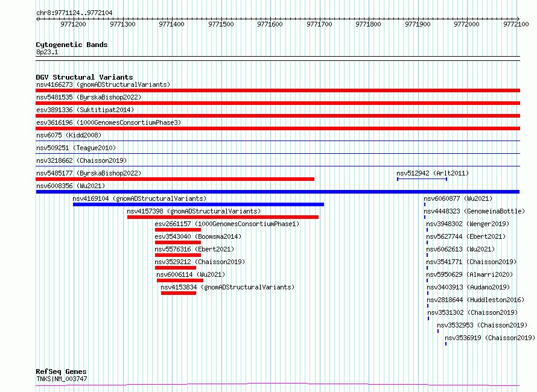
Task: Select the nsv2818644 Huddleston2016 variant
Action: 475,300
